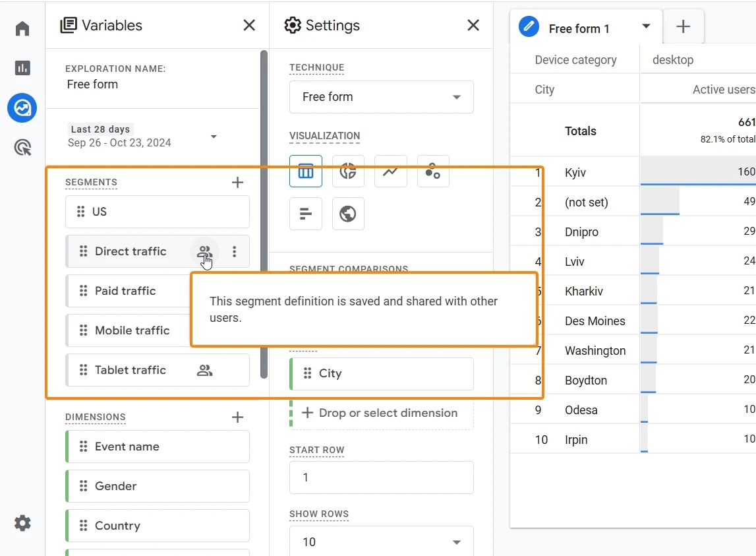Click the Irpin row
Viewport: 756px width, 556px height.
(x=633, y=440)
